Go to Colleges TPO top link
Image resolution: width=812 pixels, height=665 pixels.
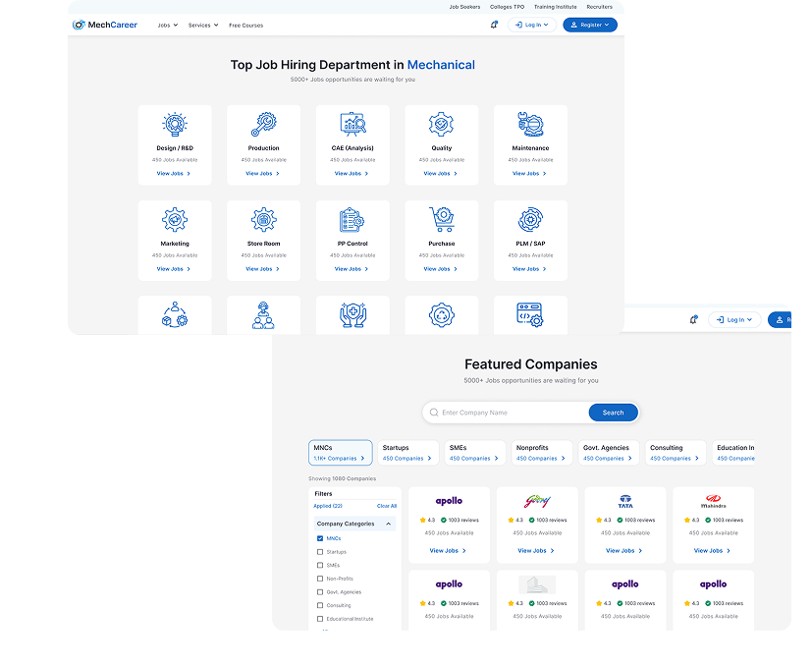click(x=507, y=7)
